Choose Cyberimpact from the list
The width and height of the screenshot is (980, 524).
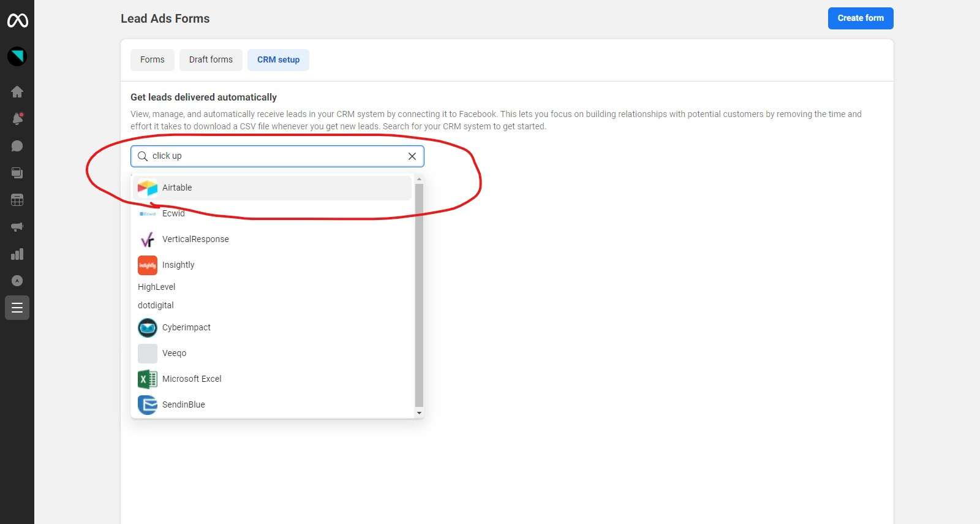coord(273,328)
